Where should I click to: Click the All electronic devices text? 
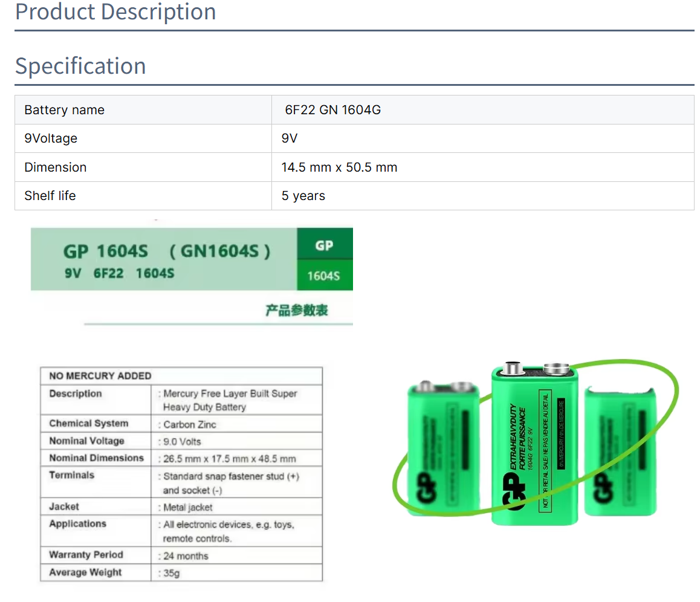228,525
